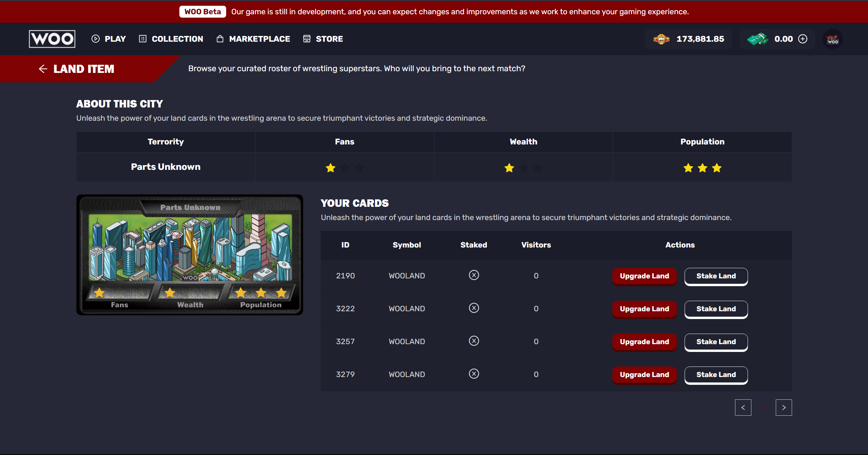Click the Staked column header
Screen dimensions: 868x455
(474, 245)
